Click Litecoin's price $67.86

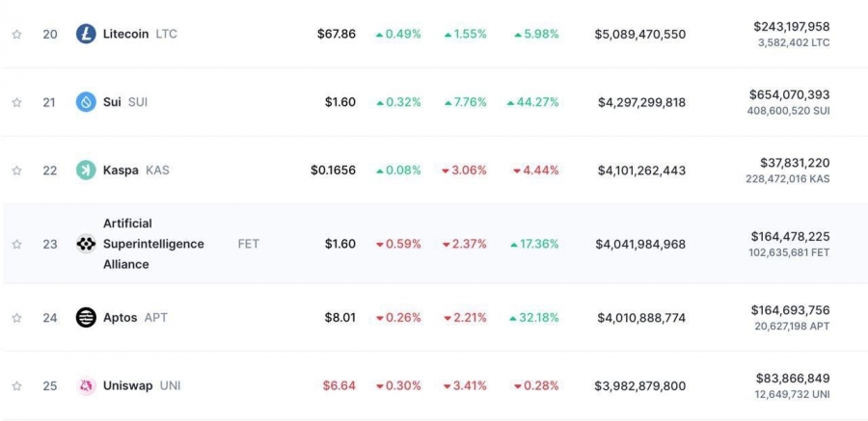[x=337, y=35]
